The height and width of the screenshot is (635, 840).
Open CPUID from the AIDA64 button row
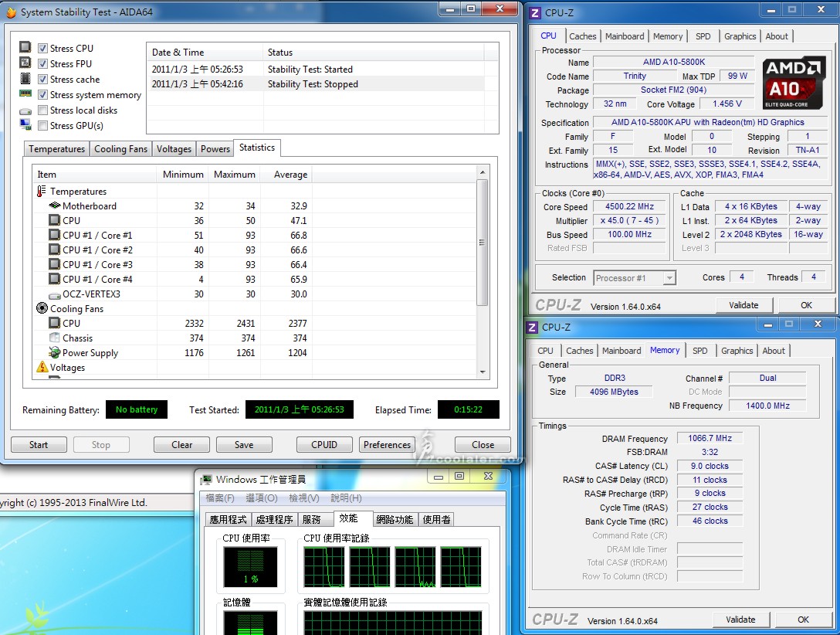click(324, 445)
